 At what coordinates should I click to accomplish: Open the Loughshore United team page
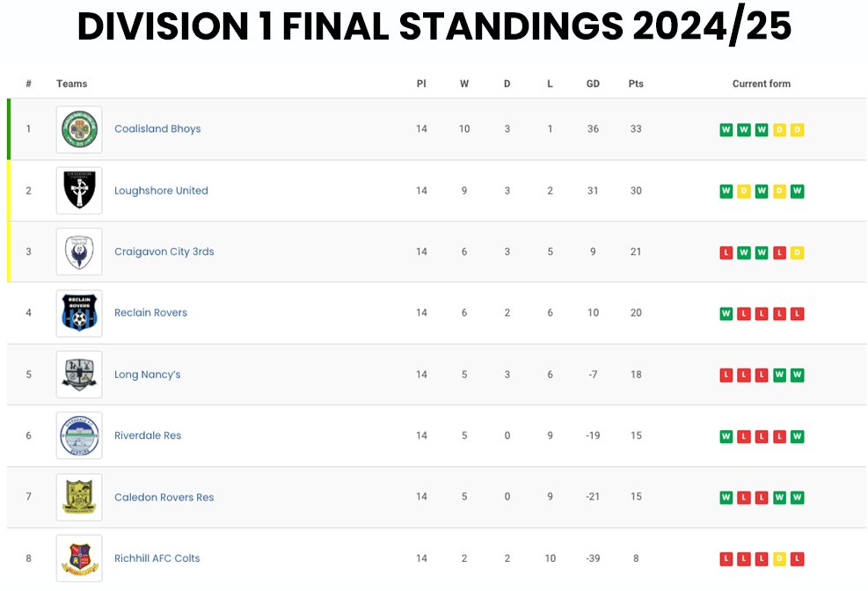pyautogui.click(x=161, y=190)
